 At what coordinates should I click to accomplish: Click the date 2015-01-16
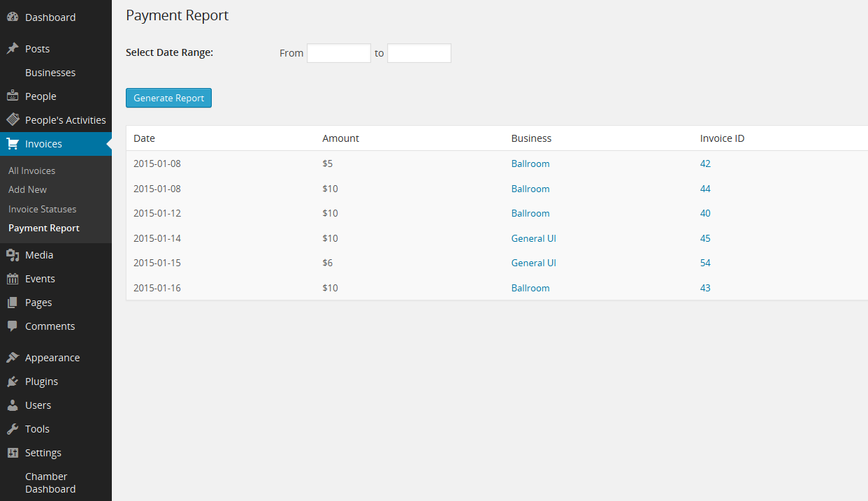point(157,288)
